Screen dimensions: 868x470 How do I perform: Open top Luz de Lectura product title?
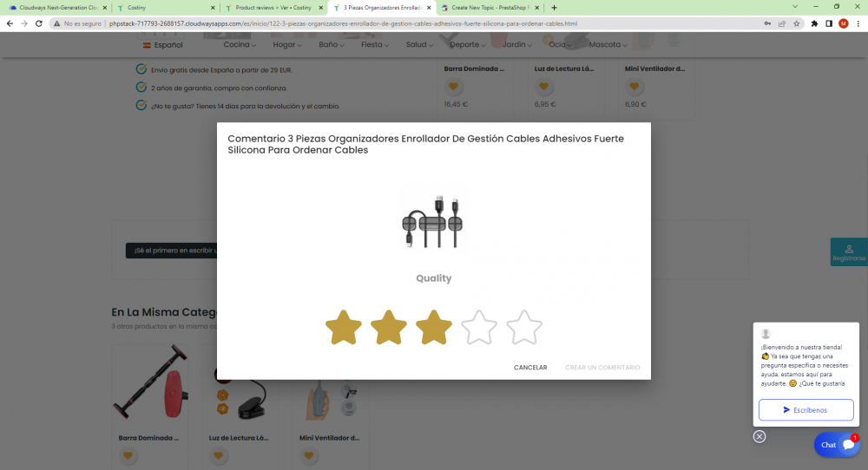(x=564, y=69)
